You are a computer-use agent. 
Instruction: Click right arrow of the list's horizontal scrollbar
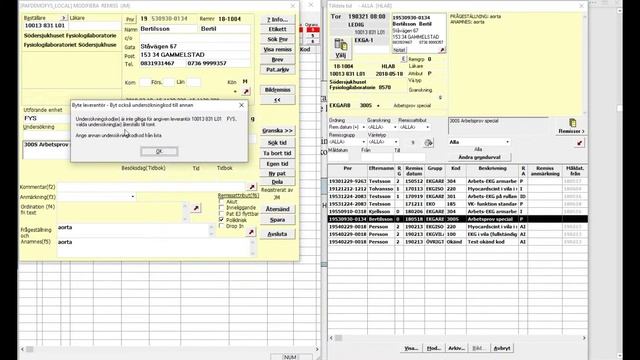point(584,338)
